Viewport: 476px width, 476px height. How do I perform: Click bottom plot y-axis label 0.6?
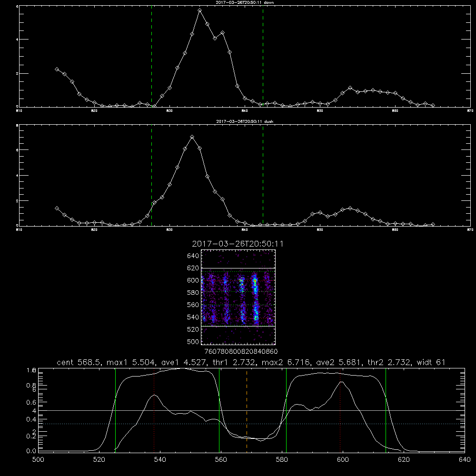tap(31, 402)
